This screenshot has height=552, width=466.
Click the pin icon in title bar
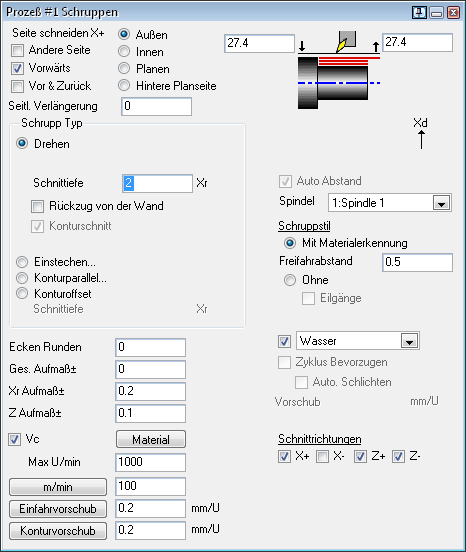coord(419,13)
